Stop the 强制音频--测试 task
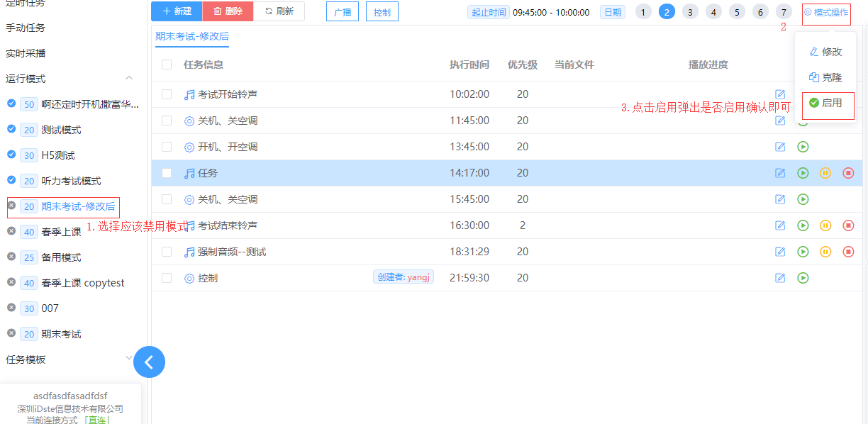 [x=848, y=252]
